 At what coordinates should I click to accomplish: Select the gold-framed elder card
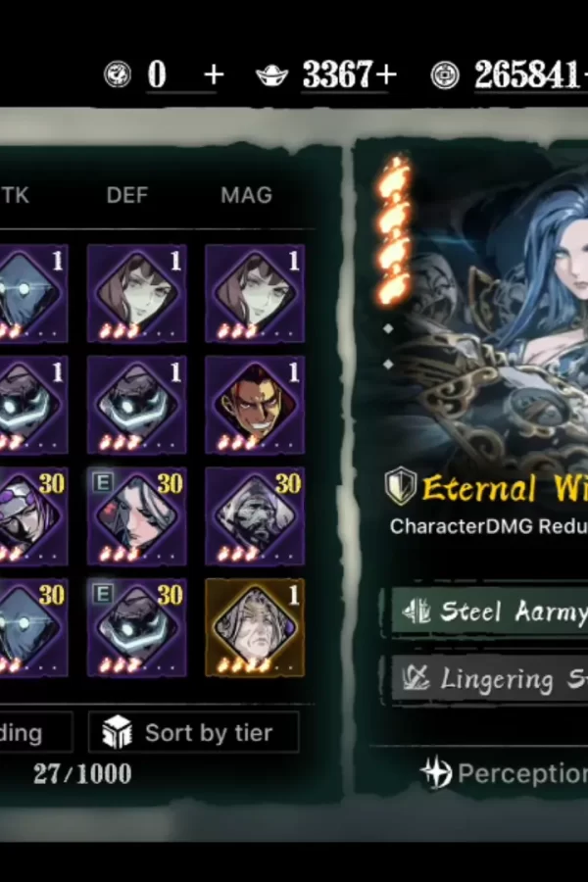click(x=255, y=627)
